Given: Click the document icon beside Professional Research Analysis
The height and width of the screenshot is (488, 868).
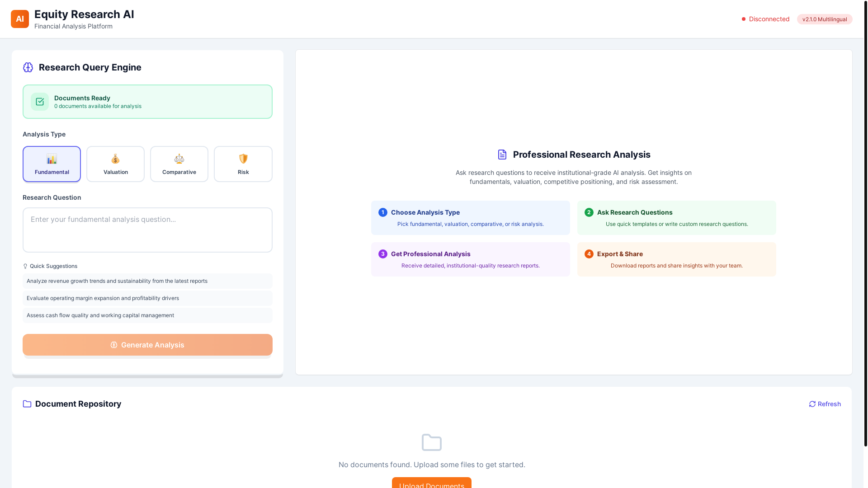Looking at the screenshot, I should 502,155.
